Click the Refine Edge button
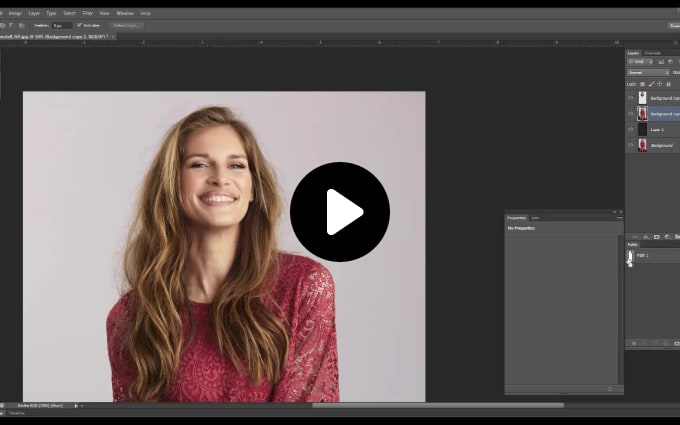The width and height of the screenshot is (680, 425). click(x=127, y=26)
